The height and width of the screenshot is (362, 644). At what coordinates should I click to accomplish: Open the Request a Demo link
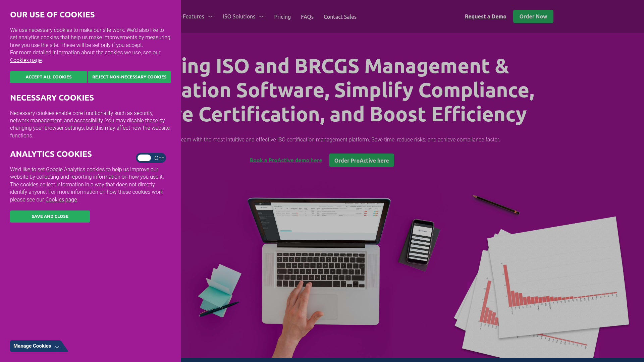click(485, 16)
